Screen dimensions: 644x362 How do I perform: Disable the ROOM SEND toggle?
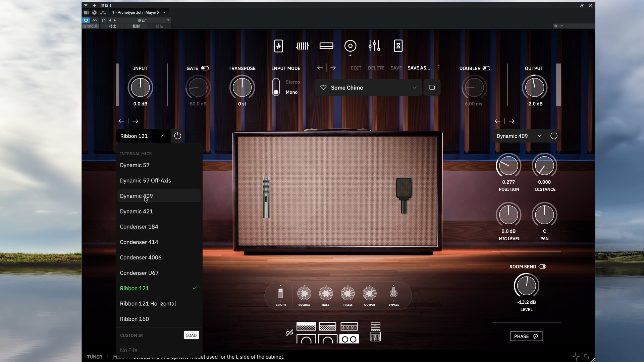pos(542,266)
